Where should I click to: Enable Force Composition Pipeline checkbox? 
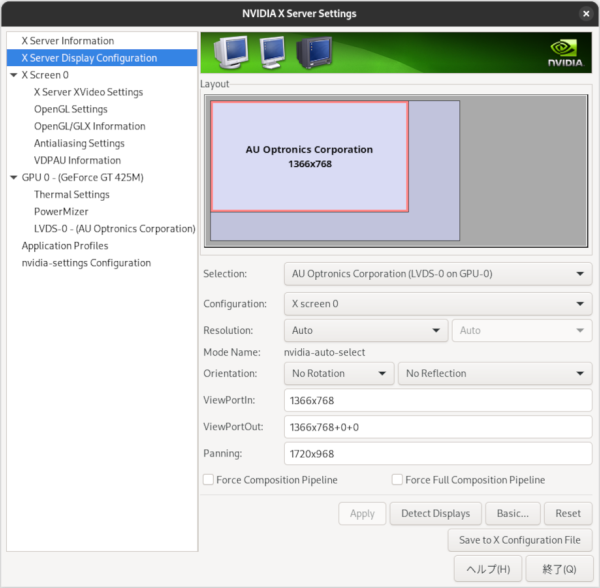tap(209, 480)
